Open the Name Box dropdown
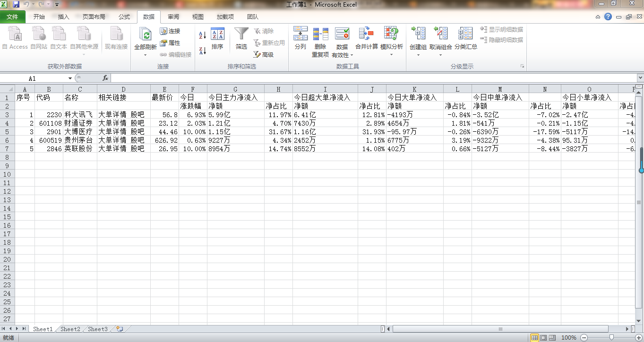Viewport: 644px width, 342px height. pyautogui.click(x=70, y=78)
